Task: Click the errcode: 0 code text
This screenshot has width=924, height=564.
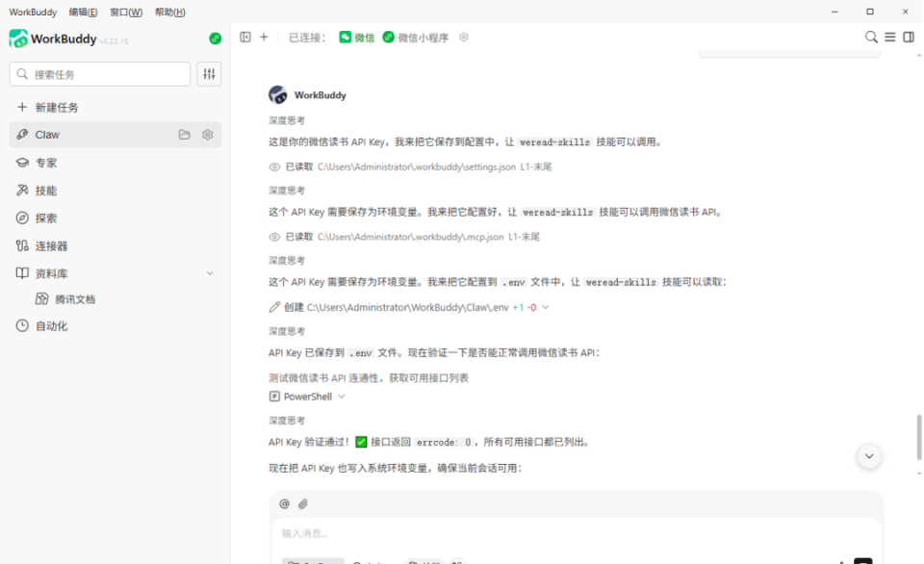Action: [444, 442]
